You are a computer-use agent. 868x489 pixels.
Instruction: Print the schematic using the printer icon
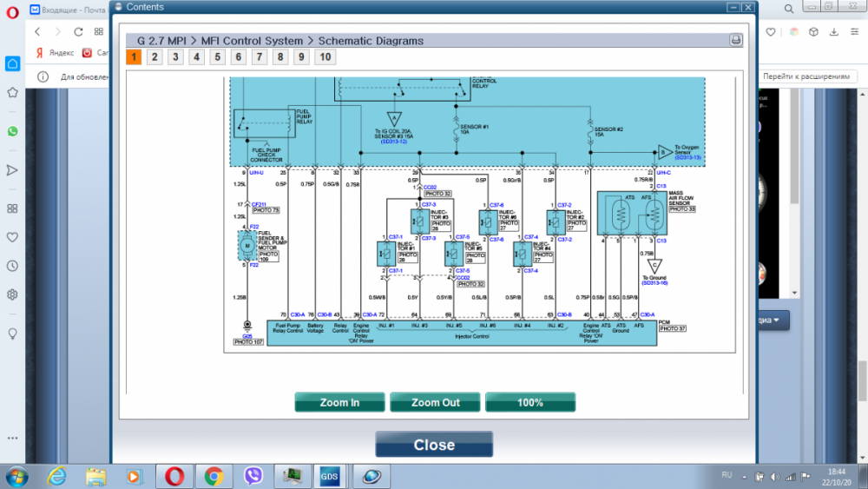pos(735,40)
